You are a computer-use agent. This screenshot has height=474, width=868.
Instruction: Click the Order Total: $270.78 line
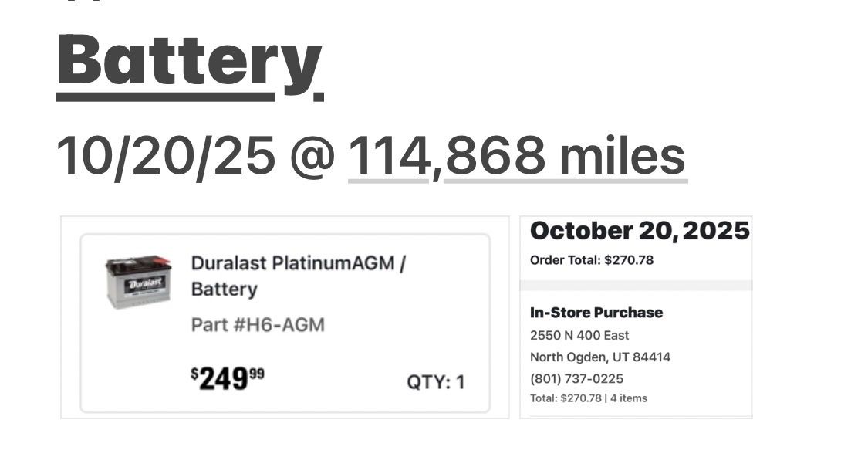point(592,260)
